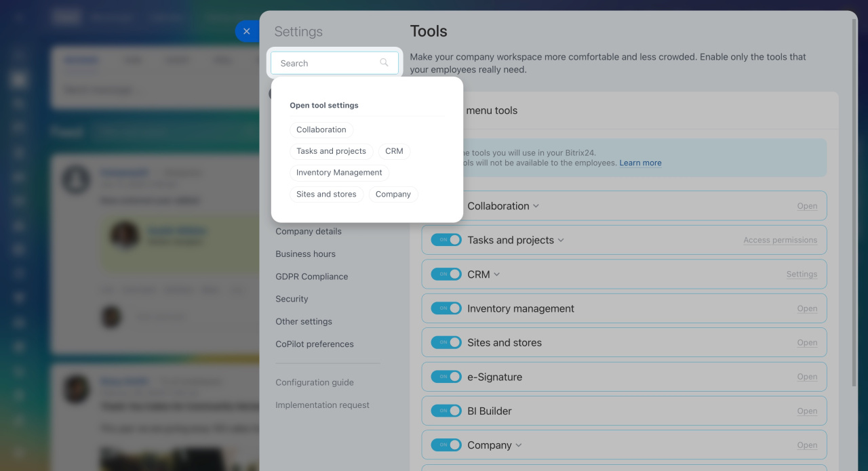Click the menu tools section header
Screen dimensions: 868x471
(492, 110)
